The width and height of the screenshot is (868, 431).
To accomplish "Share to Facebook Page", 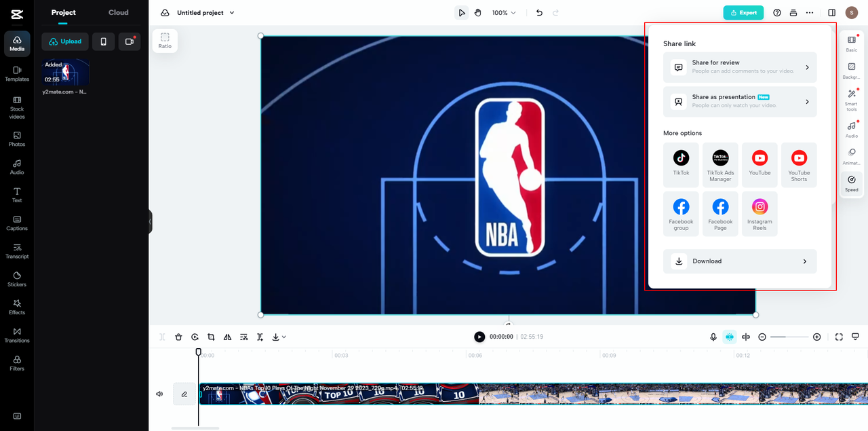I will click(720, 214).
